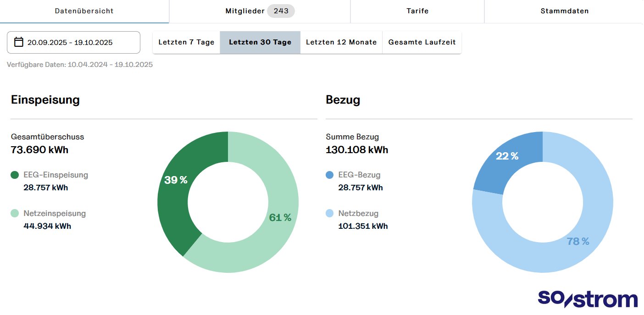Click the dark blue EEG-Bezug legend dot
The image size is (644, 315).
(x=330, y=175)
